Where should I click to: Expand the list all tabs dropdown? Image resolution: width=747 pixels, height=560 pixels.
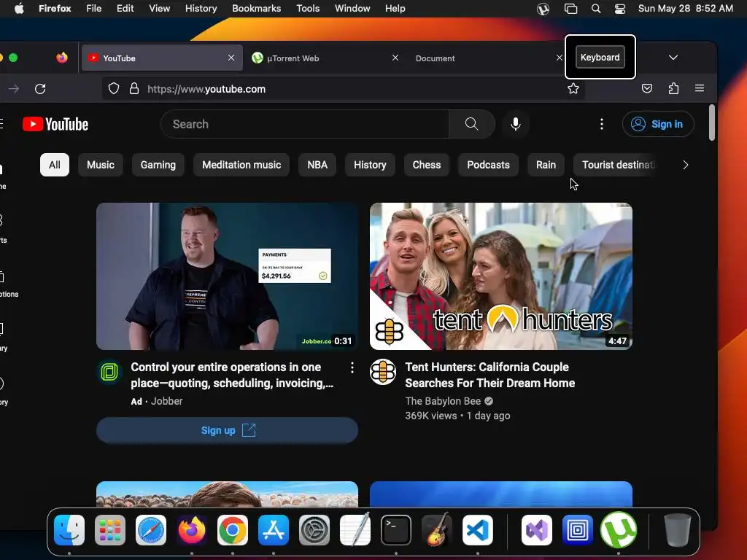tap(673, 58)
